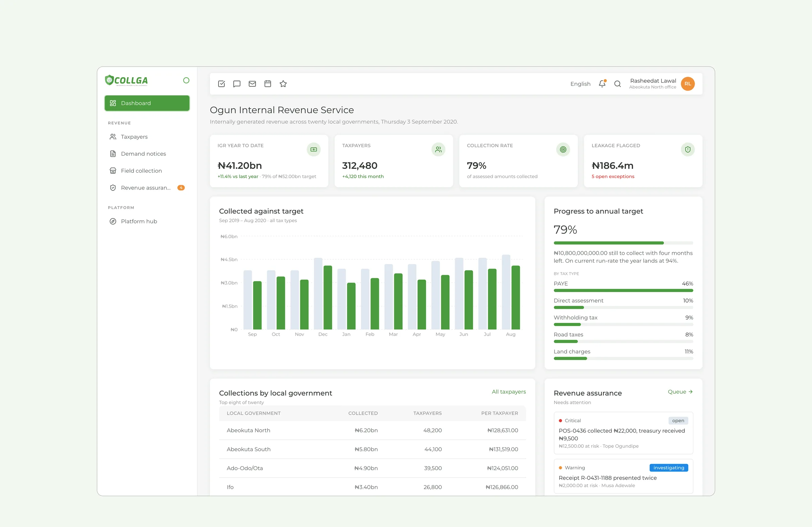
Task: Click the TAXPAYERS column header in table
Action: [x=427, y=413]
